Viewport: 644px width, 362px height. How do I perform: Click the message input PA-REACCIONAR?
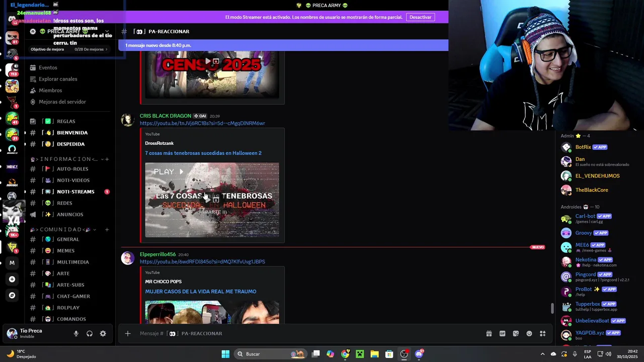pyautogui.click(x=307, y=333)
